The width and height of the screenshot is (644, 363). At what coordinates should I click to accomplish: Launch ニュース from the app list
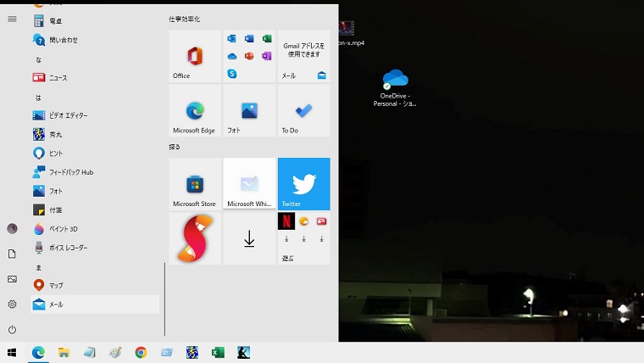[x=95, y=78]
